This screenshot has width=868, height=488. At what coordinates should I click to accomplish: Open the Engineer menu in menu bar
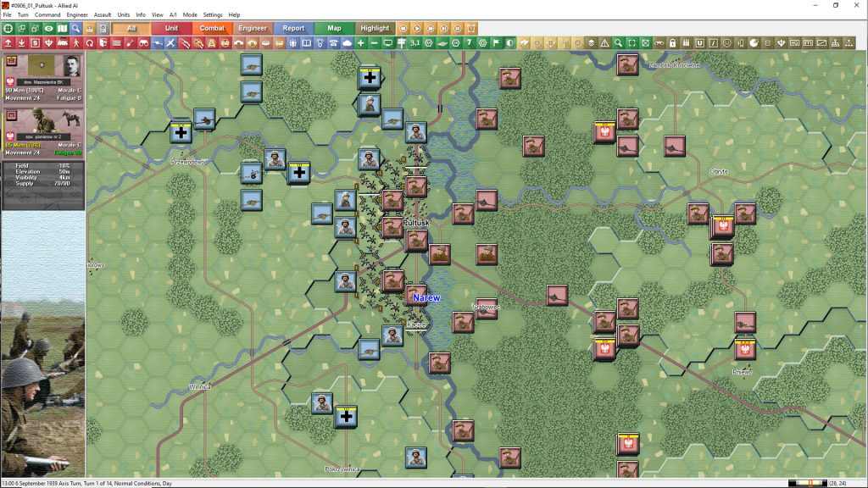point(77,14)
